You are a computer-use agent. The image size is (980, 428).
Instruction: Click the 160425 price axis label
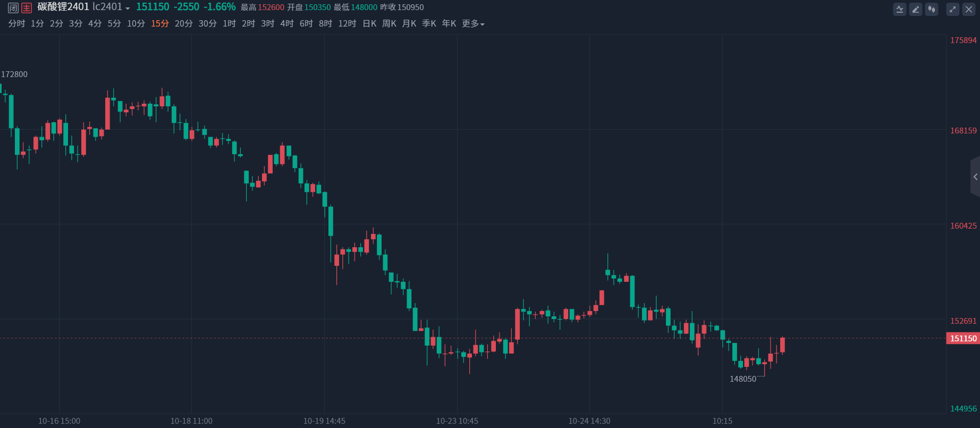[x=964, y=226]
